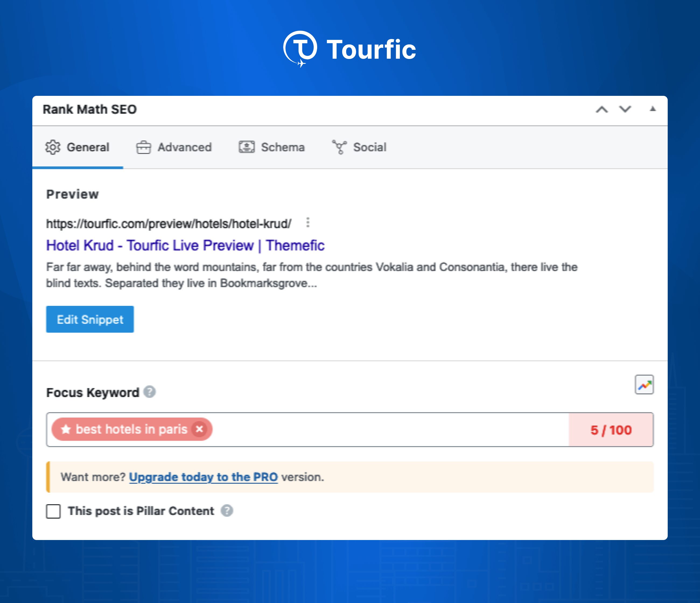
Task: Click the Advanced briefcase icon
Action: tap(143, 147)
